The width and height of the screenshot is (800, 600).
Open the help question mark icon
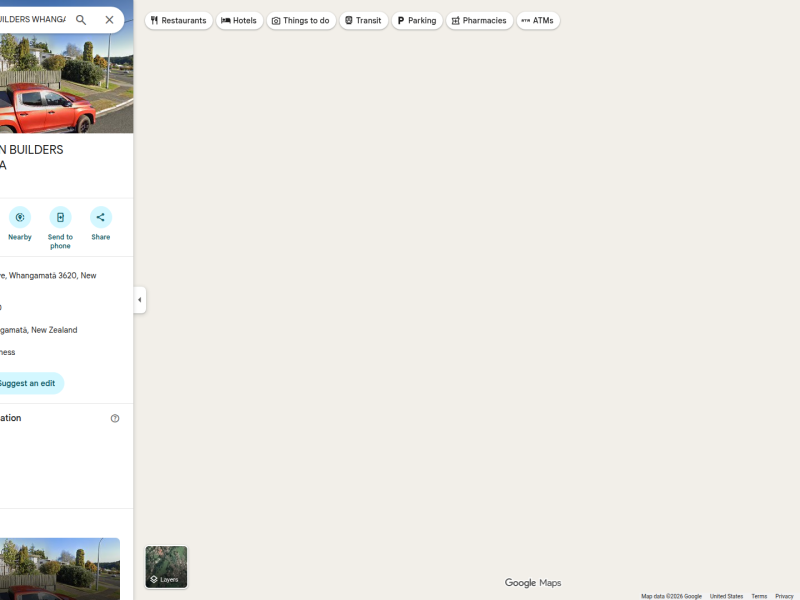click(x=115, y=418)
